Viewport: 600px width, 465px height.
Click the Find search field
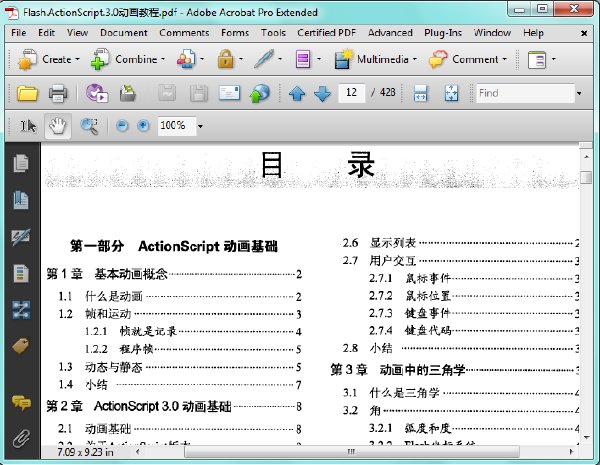[525, 93]
